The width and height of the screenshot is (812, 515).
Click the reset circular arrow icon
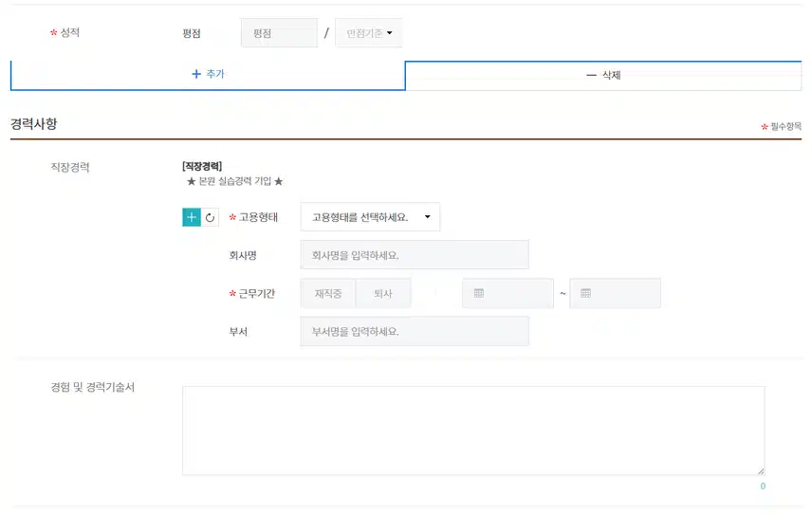pyautogui.click(x=210, y=217)
